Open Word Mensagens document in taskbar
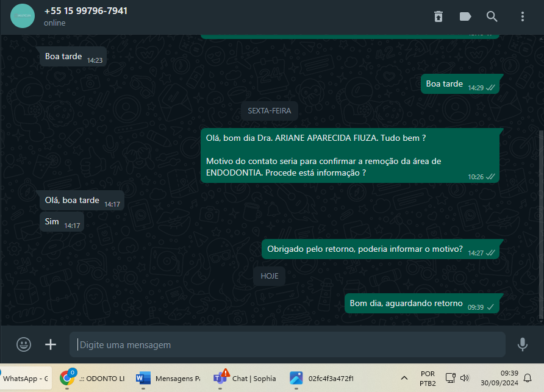 click(x=168, y=379)
